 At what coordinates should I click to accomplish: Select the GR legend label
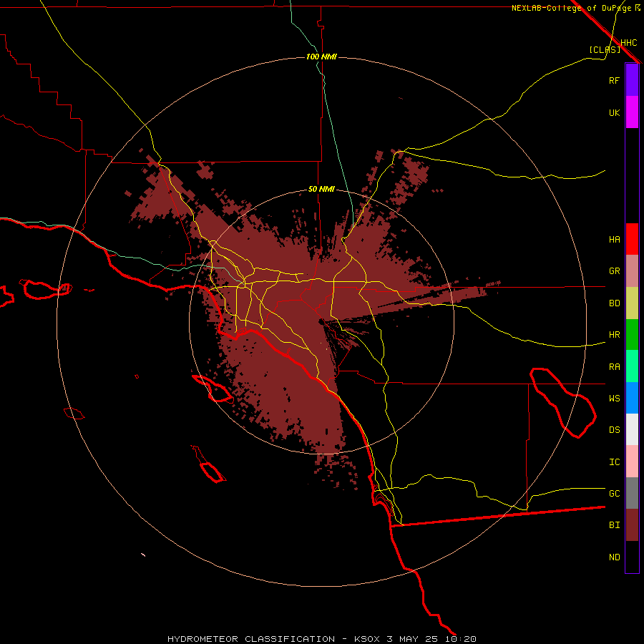coord(614,271)
